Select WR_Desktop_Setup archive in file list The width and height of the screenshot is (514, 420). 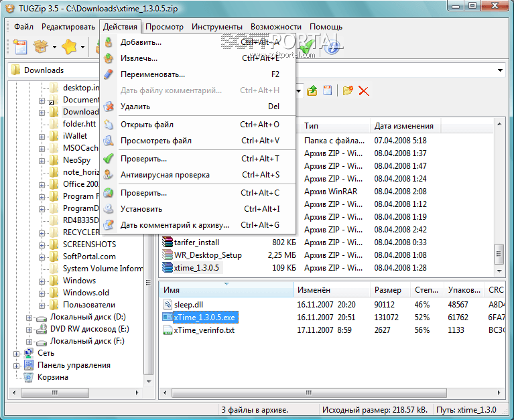pos(208,255)
